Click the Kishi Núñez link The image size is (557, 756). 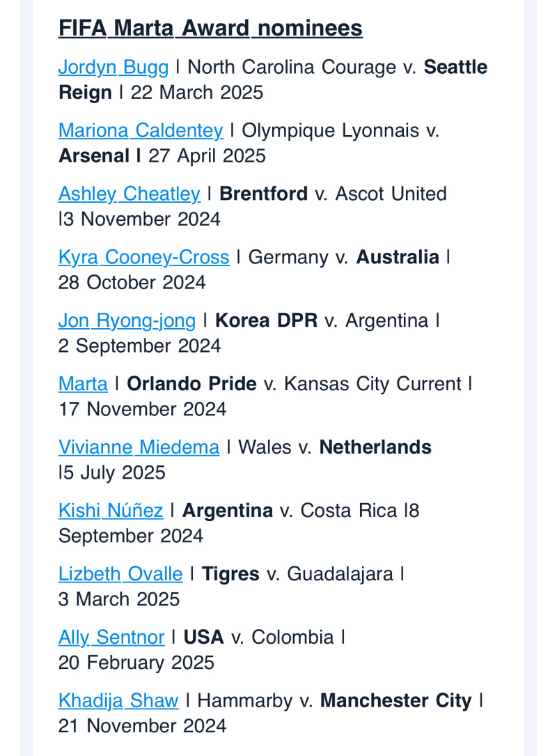111,511
